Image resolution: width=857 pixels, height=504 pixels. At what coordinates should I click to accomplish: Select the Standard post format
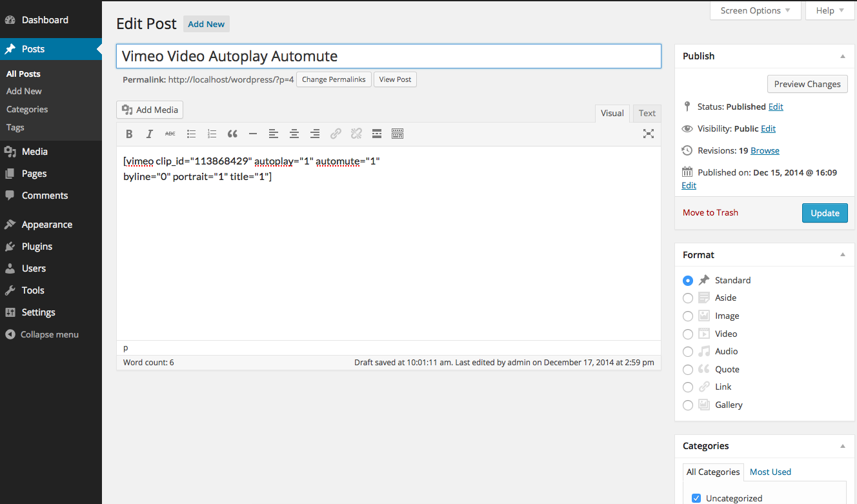(688, 281)
